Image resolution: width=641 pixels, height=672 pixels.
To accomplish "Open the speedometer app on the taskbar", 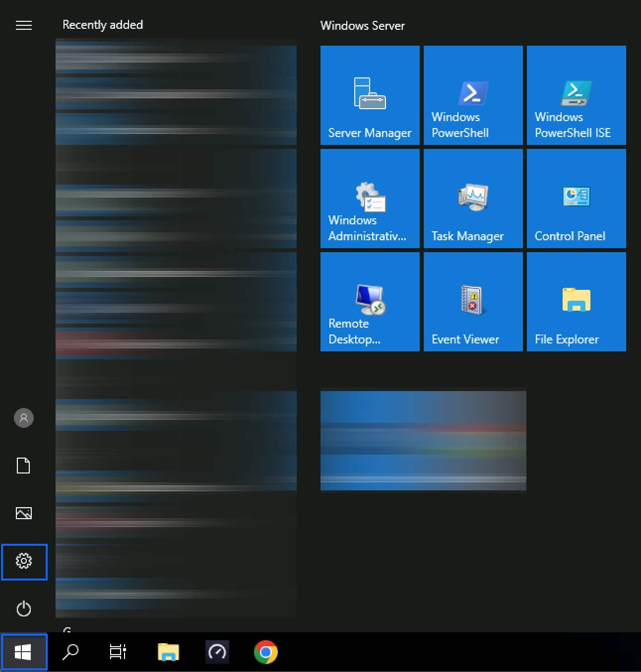I will [x=217, y=652].
